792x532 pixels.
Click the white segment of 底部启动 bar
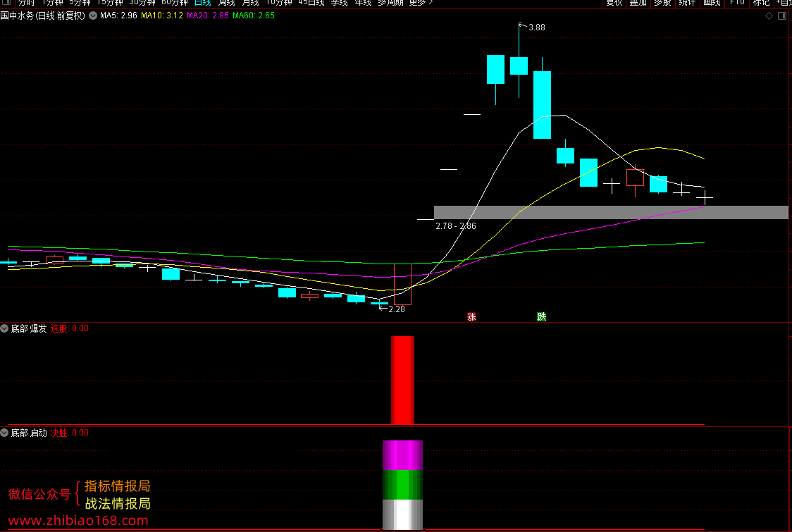(x=402, y=514)
